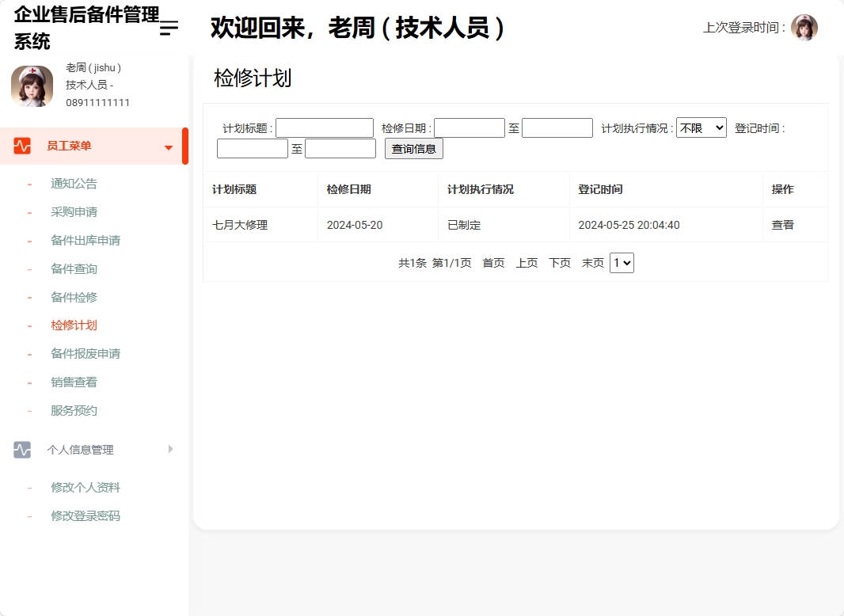844x616 pixels.
Task: Click the first 登记时间 date input
Action: [x=252, y=148]
